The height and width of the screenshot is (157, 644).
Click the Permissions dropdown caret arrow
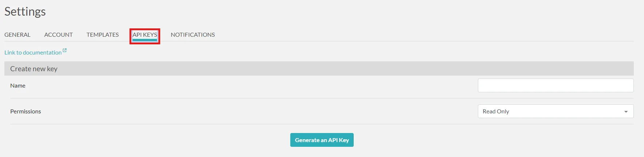pos(626,112)
